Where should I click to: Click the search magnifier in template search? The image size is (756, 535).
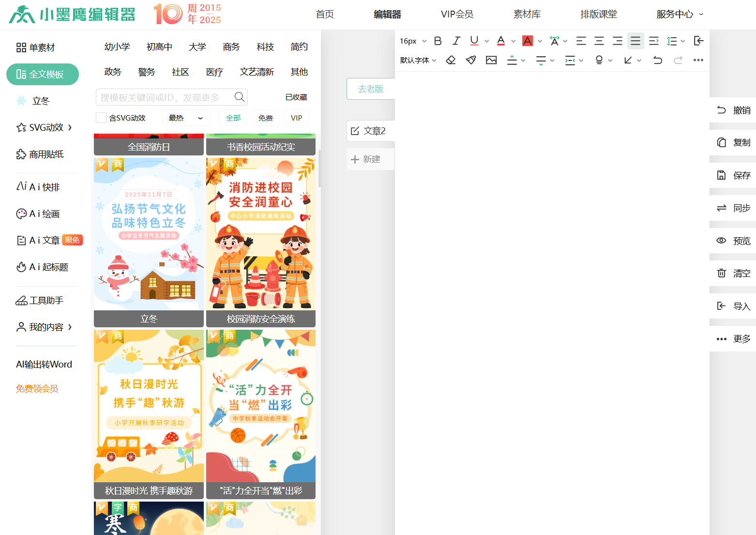(x=239, y=97)
